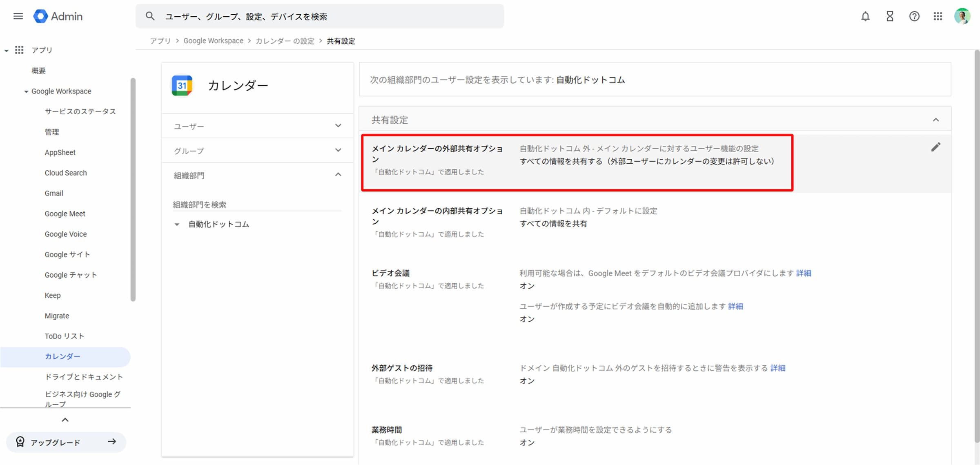Collapse the 組織部門 section
Viewport: 980px width, 465px height.
tap(338, 175)
